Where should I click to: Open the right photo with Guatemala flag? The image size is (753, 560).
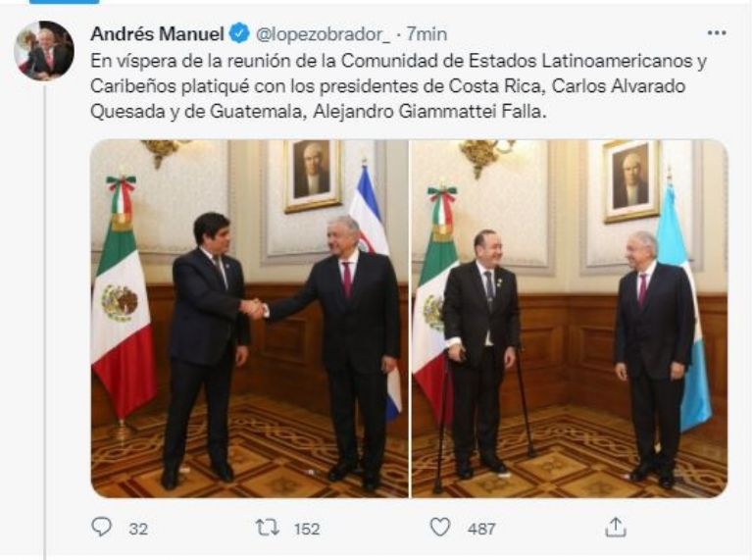(570, 319)
